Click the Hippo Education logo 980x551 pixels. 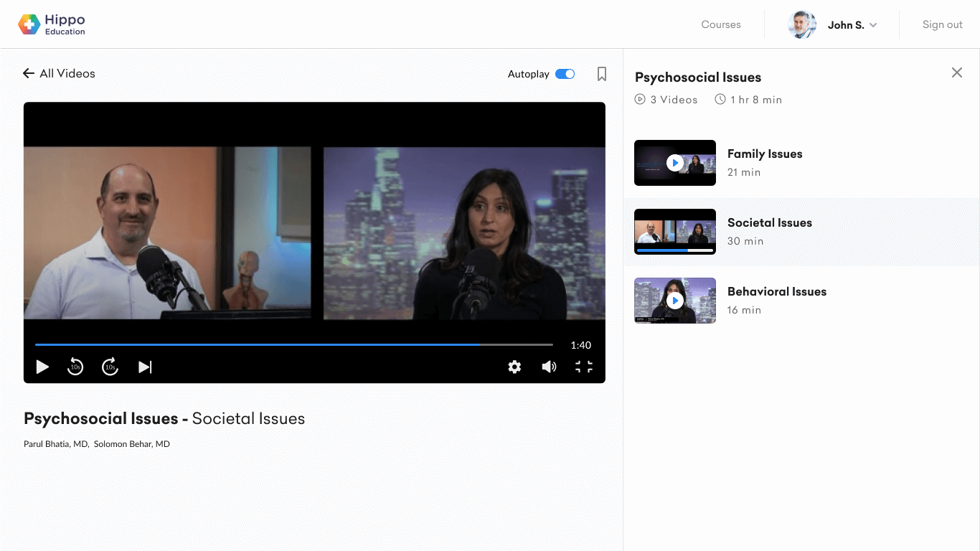coord(52,24)
